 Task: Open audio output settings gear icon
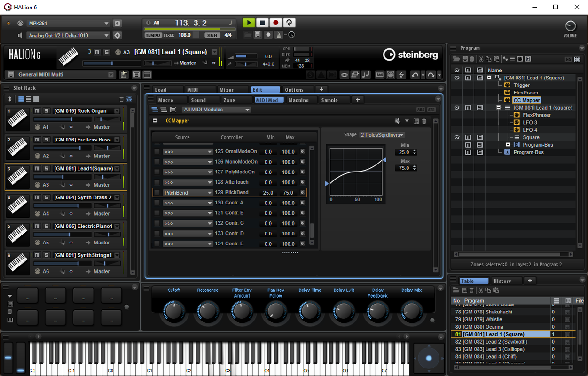pyautogui.click(x=117, y=35)
